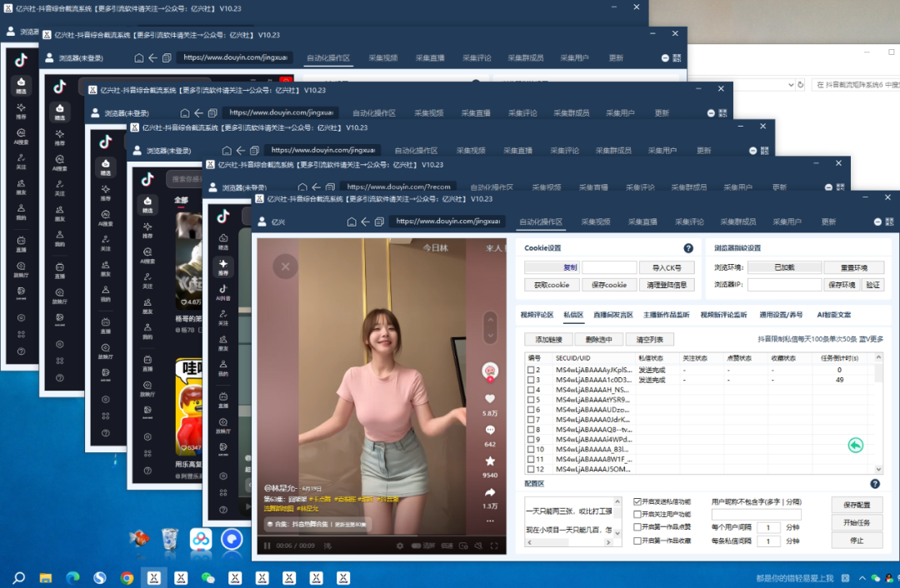
Task: Seek along the video progress bar
Action: pyautogui.click(x=382, y=537)
